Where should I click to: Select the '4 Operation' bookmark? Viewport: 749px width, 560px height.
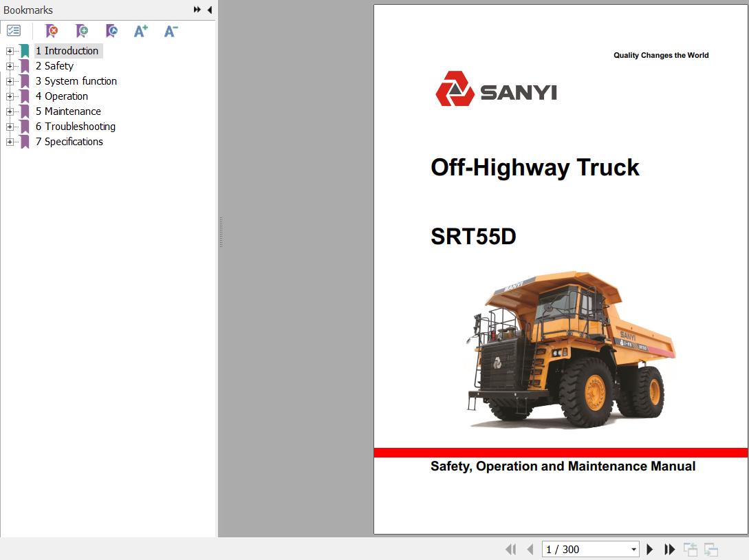tap(62, 96)
